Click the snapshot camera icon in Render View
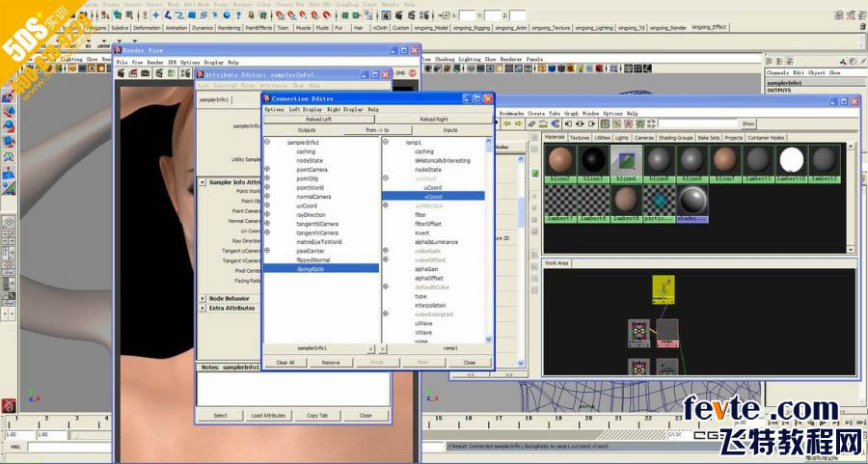Image resolution: width=868 pixels, height=464 pixels. coord(146,72)
